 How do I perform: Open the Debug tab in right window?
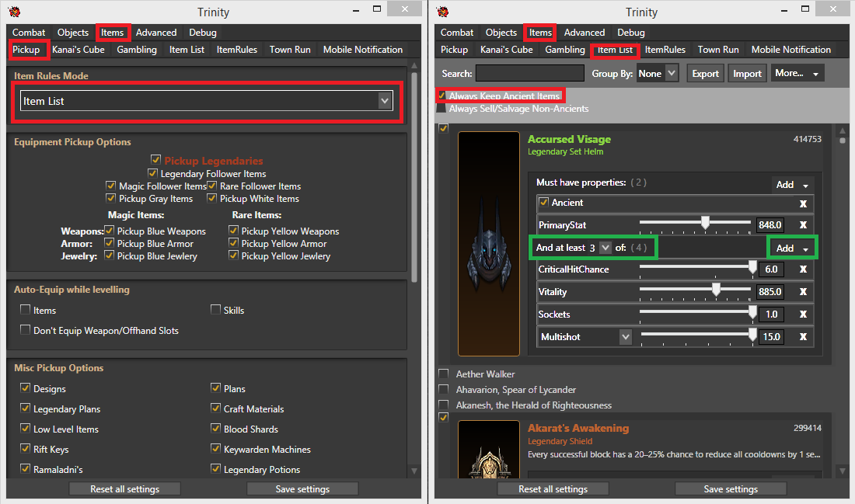click(631, 33)
